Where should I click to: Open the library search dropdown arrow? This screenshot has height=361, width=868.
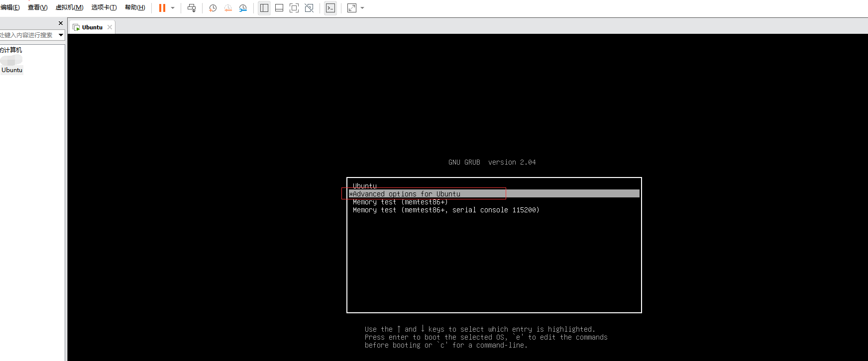point(61,35)
